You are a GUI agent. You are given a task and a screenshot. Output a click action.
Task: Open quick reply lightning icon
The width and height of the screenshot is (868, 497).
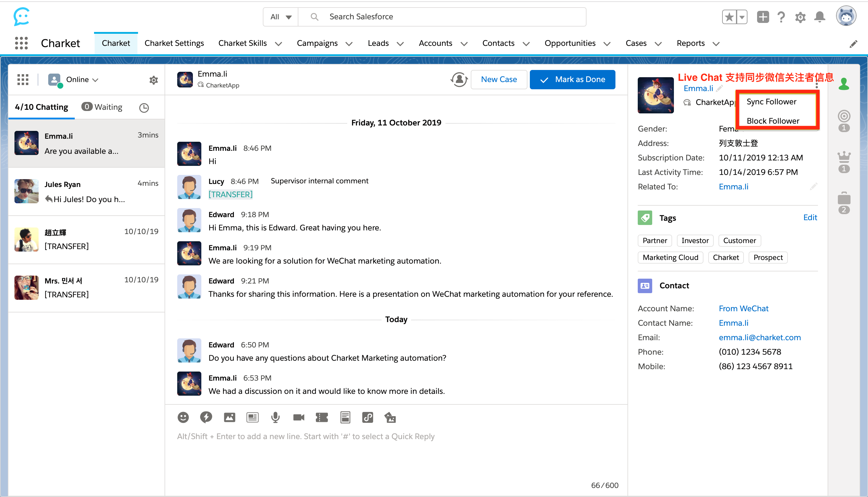pos(206,417)
